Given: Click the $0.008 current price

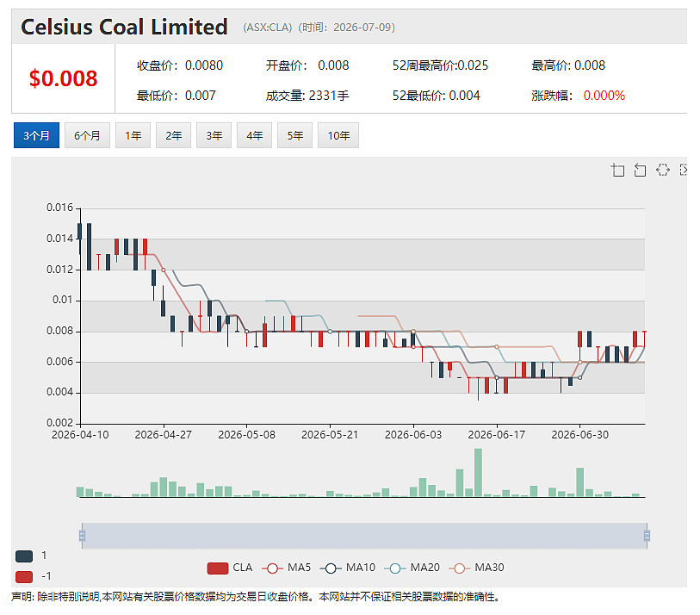Looking at the screenshot, I should (x=63, y=78).
